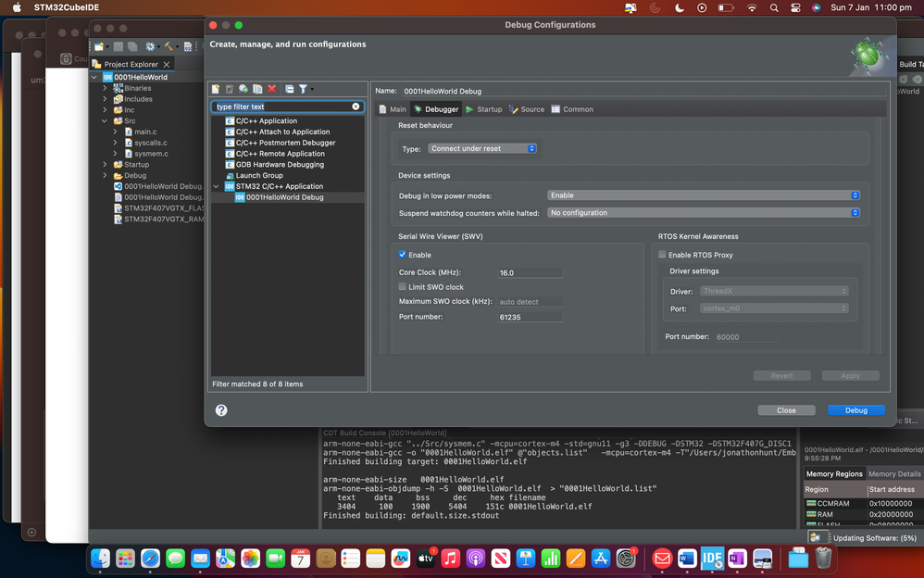
Task: Open the help question mark in dialog
Action: tap(221, 410)
